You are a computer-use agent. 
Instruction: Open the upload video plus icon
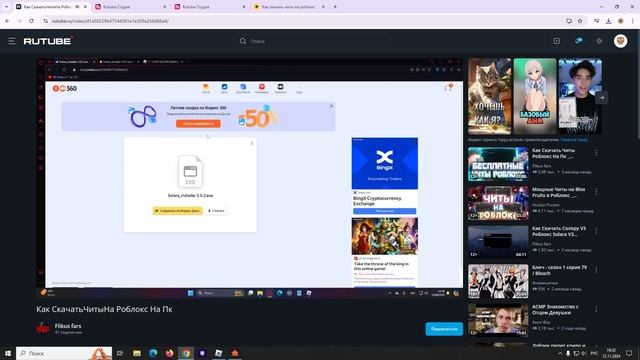(556, 41)
